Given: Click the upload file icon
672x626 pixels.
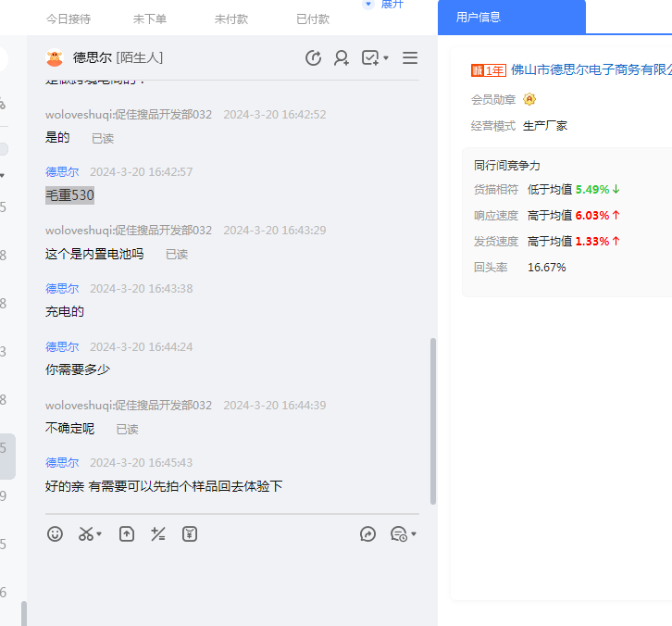Looking at the screenshot, I should pyautogui.click(x=127, y=534).
